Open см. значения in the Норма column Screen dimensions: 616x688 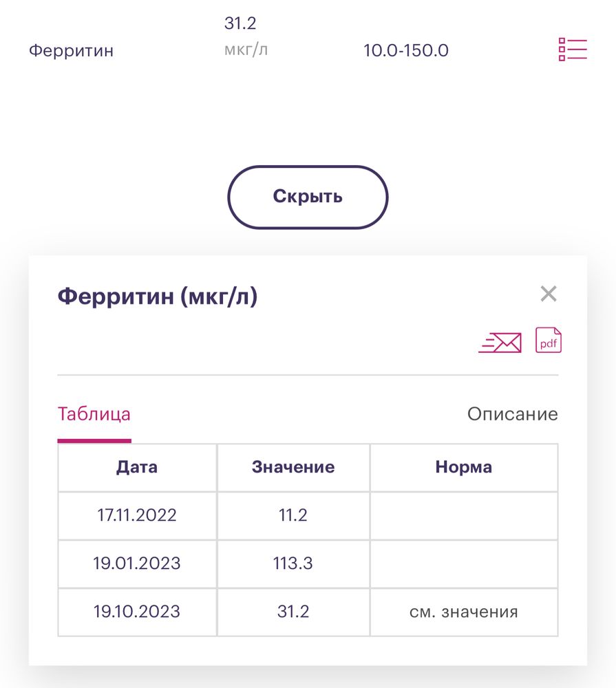[x=464, y=611]
